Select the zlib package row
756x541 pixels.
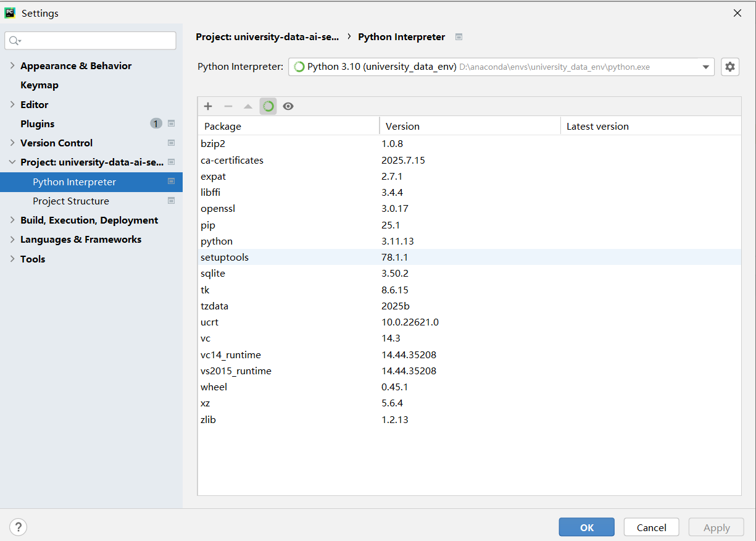[x=470, y=419]
